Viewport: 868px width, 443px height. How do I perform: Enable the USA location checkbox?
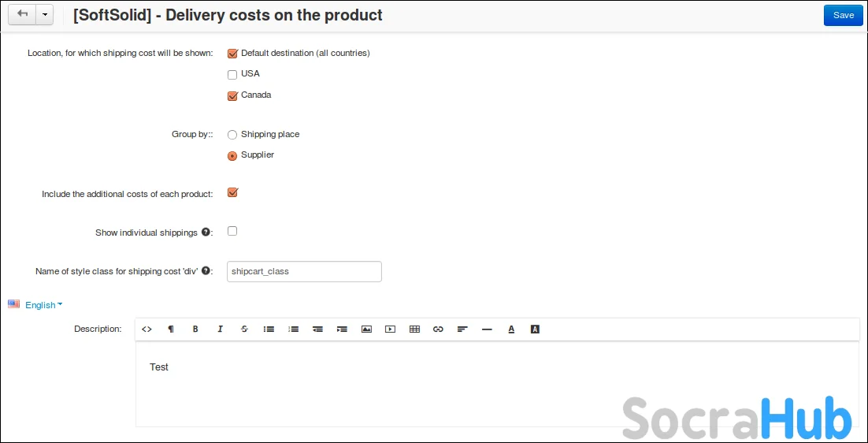(232, 75)
